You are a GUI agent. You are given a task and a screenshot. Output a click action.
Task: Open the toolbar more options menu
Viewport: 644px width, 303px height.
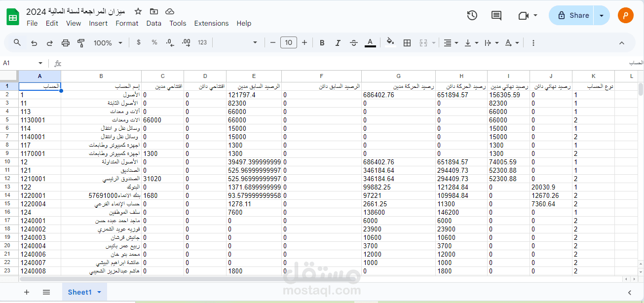(533, 43)
